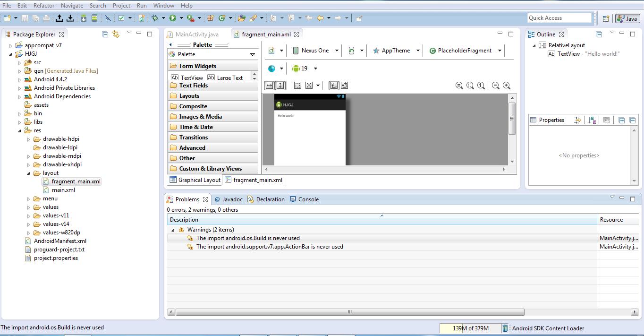Zoom out on the layout canvas
Image resolution: width=644 pixels, height=336 pixels.
coord(496,86)
